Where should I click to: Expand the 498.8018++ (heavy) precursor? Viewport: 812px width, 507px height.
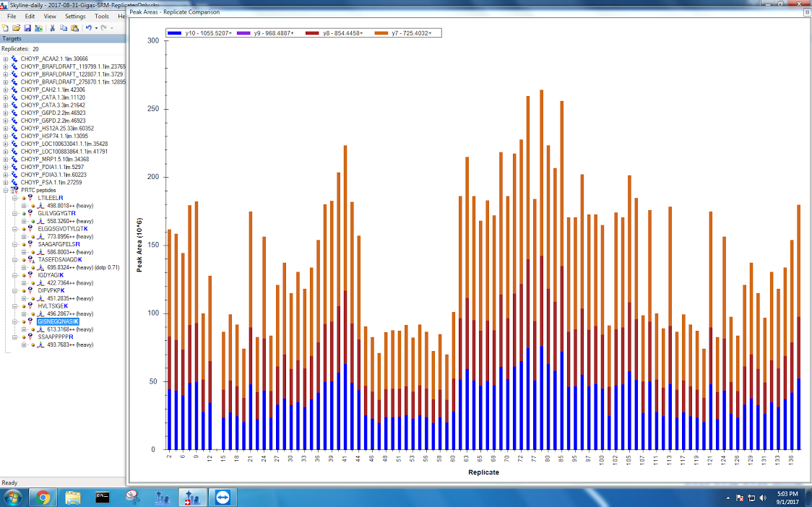pos(24,205)
